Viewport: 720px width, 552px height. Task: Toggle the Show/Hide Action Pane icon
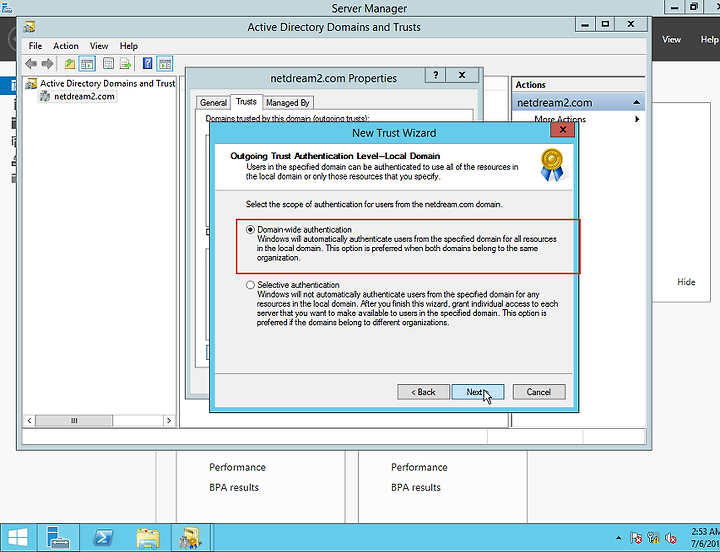pos(165,64)
